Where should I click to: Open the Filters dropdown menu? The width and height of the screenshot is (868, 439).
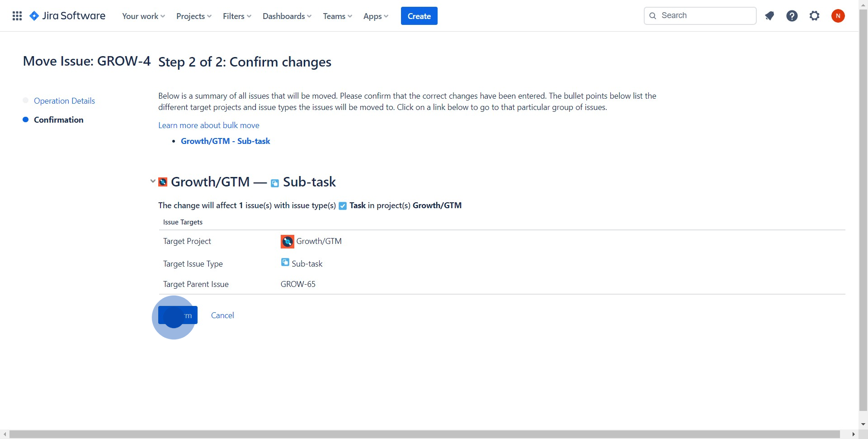(x=237, y=16)
